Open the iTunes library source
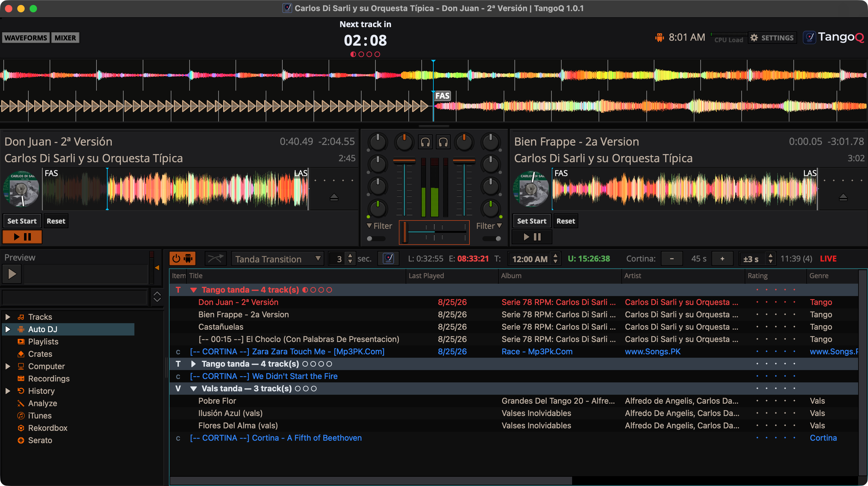 click(40, 416)
